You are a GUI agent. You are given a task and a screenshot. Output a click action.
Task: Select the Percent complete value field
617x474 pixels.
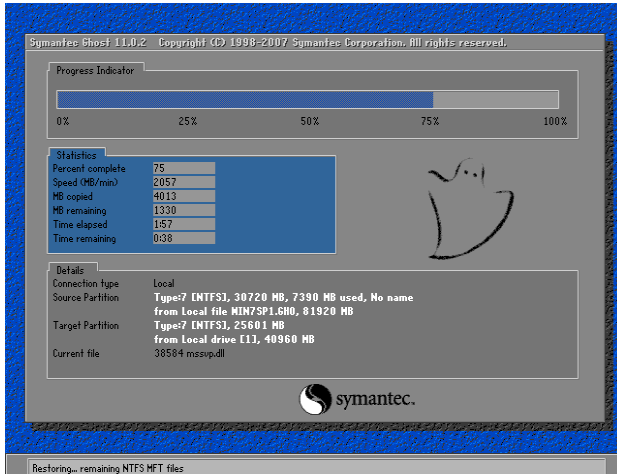coord(183,168)
